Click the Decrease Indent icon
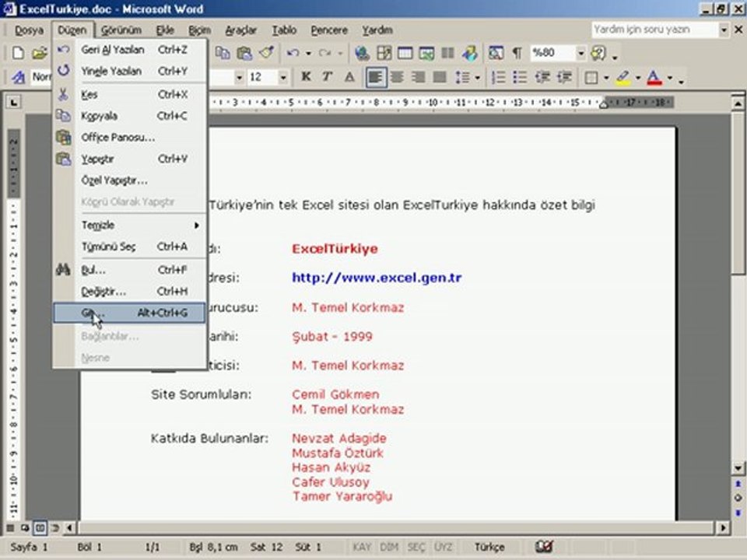The height and width of the screenshot is (560, 747). point(542,77)
